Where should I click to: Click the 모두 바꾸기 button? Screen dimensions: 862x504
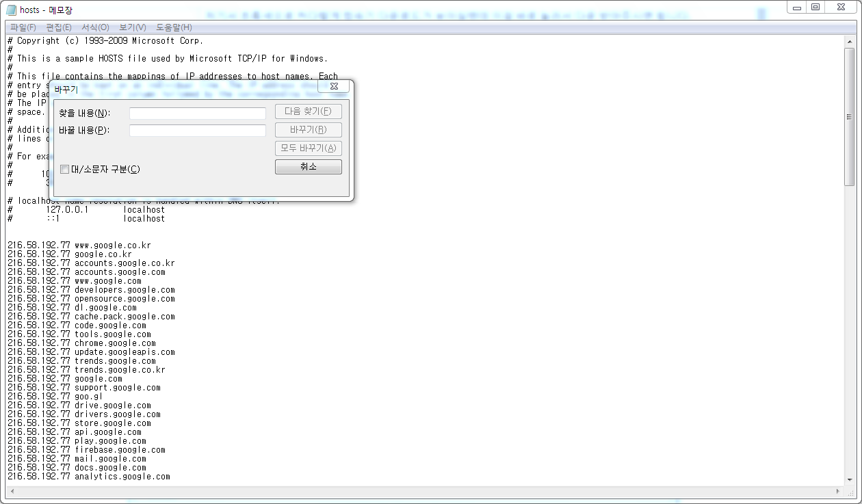[309, 148]
